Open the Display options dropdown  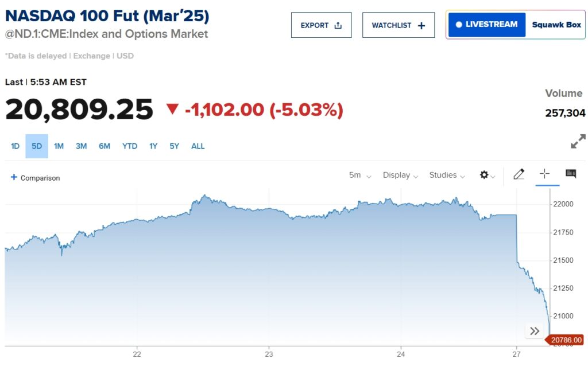click(x=400, y=176)
